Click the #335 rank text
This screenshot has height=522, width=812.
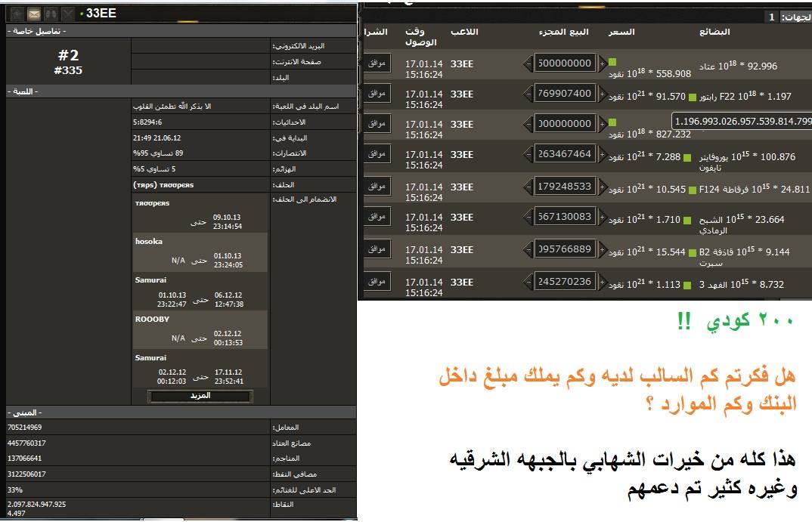click(68, 70)
